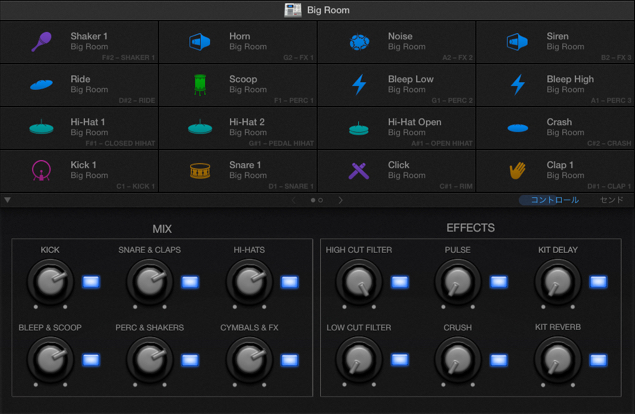Toggle the BLEEP & SCOOP button
This screenshot has height=414, width=635.
pyautogui.click(x=91, y=360)
